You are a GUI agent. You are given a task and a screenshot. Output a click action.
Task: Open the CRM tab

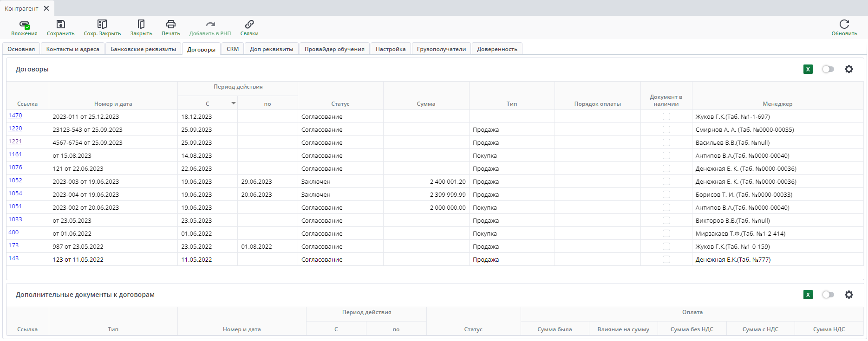(233, 49)
